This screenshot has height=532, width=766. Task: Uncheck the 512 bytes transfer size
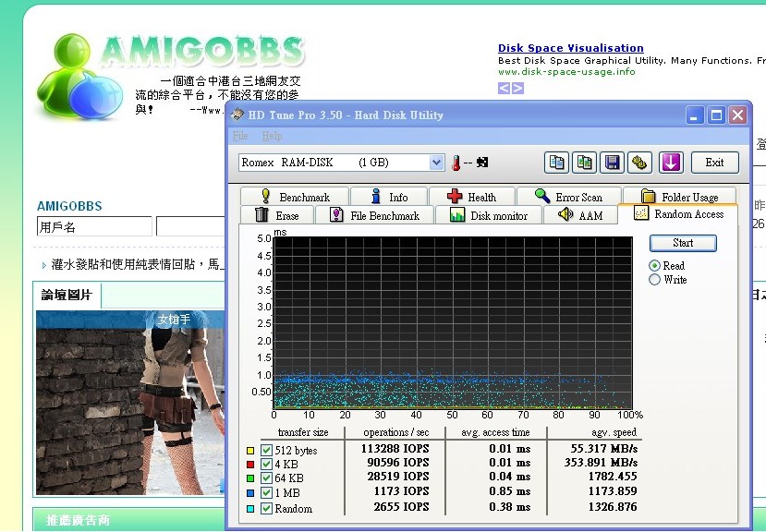(x=266, y=451)
